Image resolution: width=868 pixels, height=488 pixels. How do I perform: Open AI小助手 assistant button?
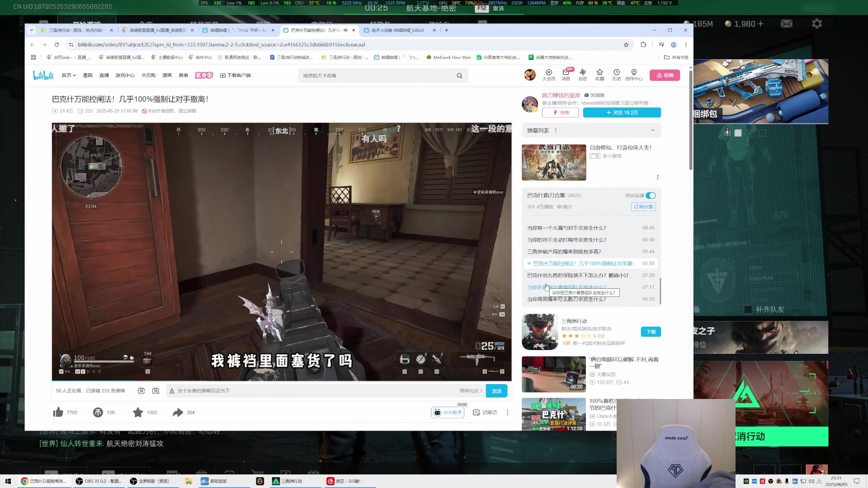pos(448,413)
